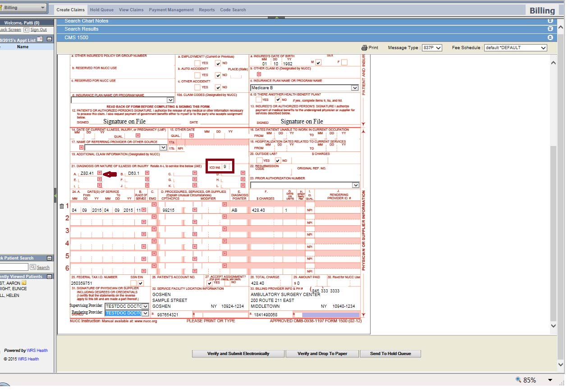
Task: Open the Appt List calendar icon
Action: (40, 40)
